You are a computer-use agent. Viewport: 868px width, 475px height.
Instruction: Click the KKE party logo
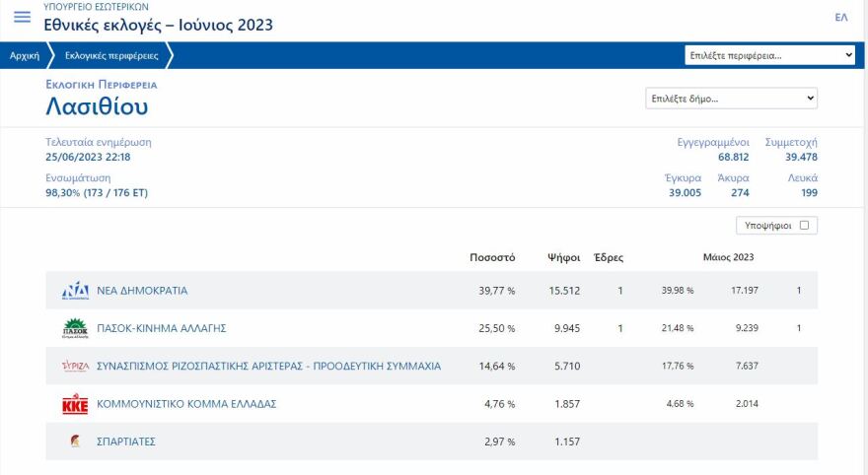75,404
